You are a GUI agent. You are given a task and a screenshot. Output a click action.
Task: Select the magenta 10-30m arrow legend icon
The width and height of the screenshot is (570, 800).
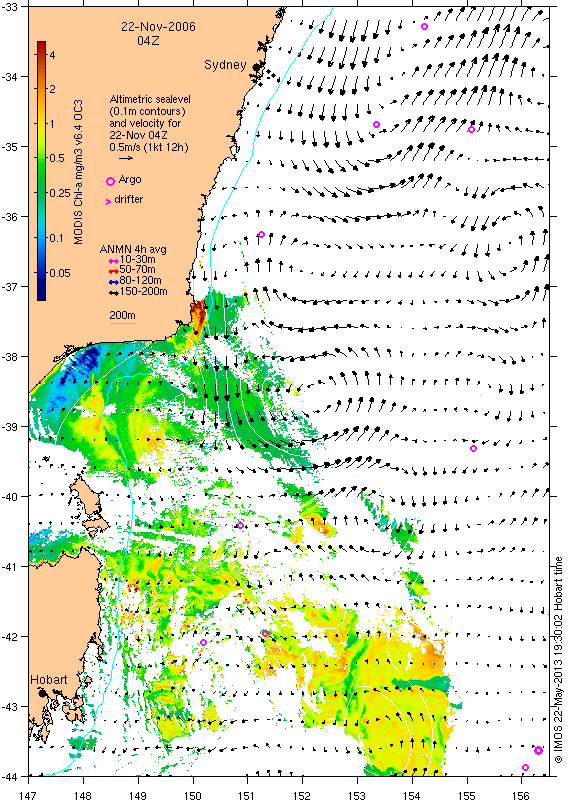pyautogui.click(x=114, y=261)
